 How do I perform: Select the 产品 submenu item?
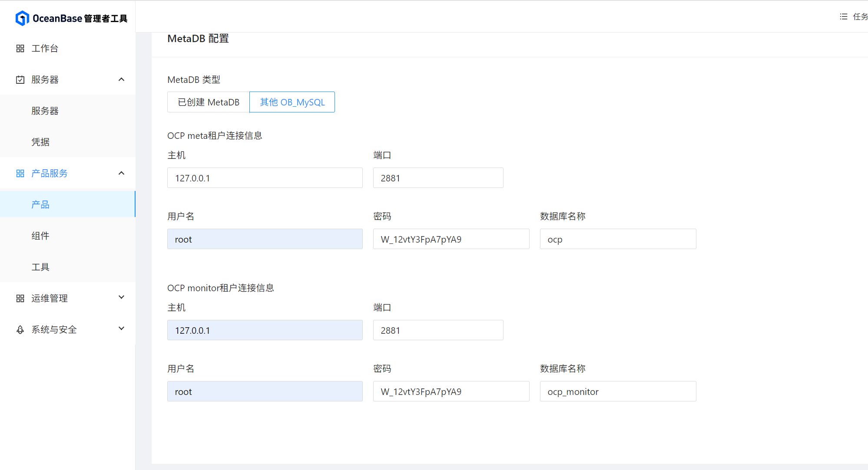(x=68, y=204)
